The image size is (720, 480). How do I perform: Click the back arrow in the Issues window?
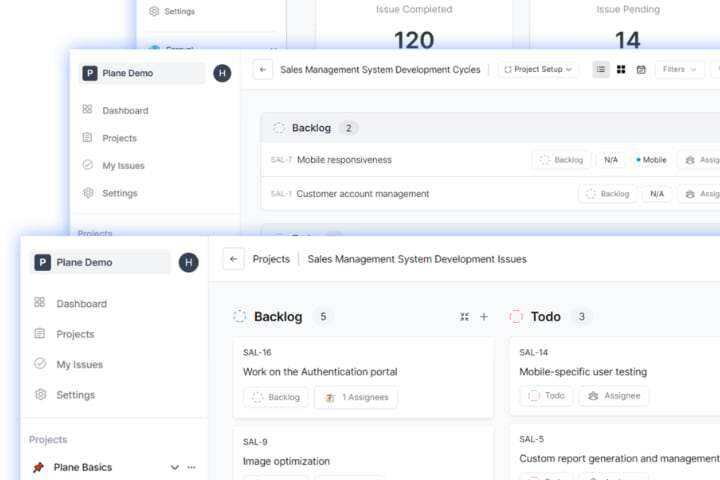[234, 259]
